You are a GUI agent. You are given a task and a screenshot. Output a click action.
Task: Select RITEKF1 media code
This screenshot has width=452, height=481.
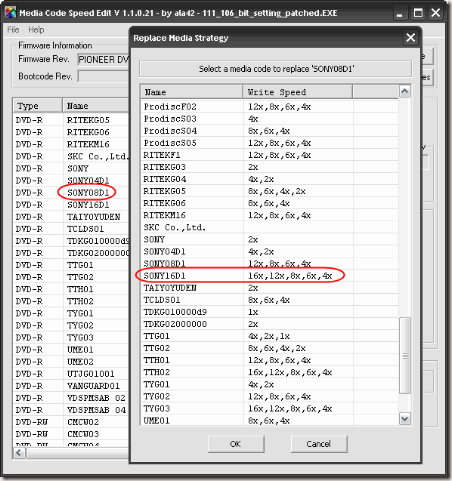point(269,155)
